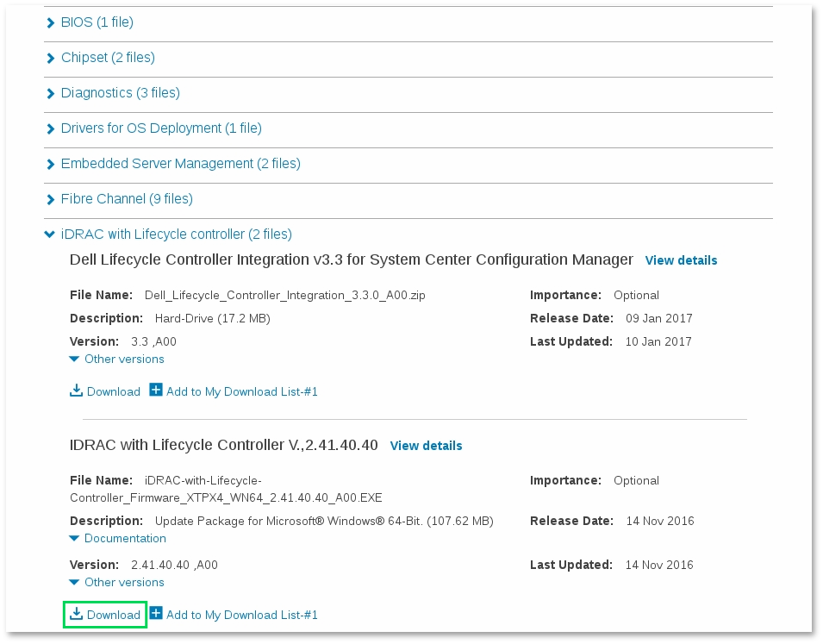Expand the Chipset (2 files) chevron
This screenshot has height=644, width=823.
tap(50, 58)
